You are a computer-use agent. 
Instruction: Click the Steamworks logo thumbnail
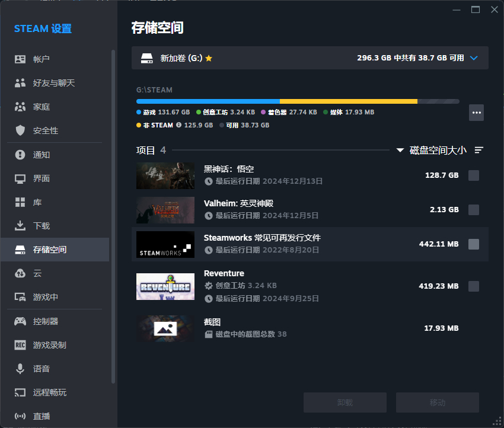pyautogui.click(x=165, y=244)
